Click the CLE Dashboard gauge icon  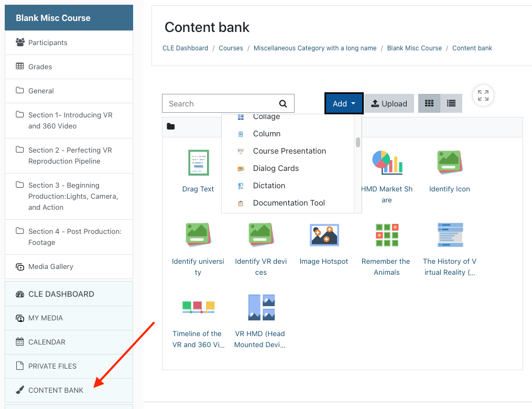coord(20,294)
